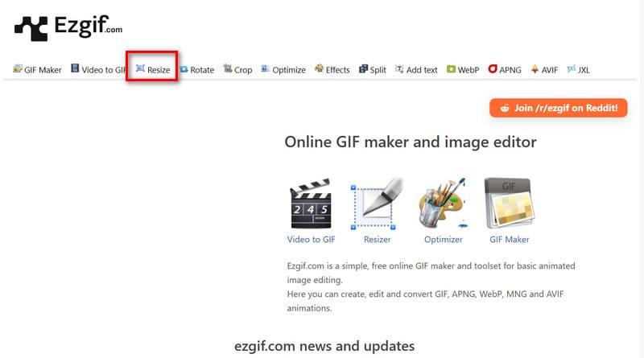Click the GIF Maker notepad icon
Screen dimensions: 644x358
(509, 204)
